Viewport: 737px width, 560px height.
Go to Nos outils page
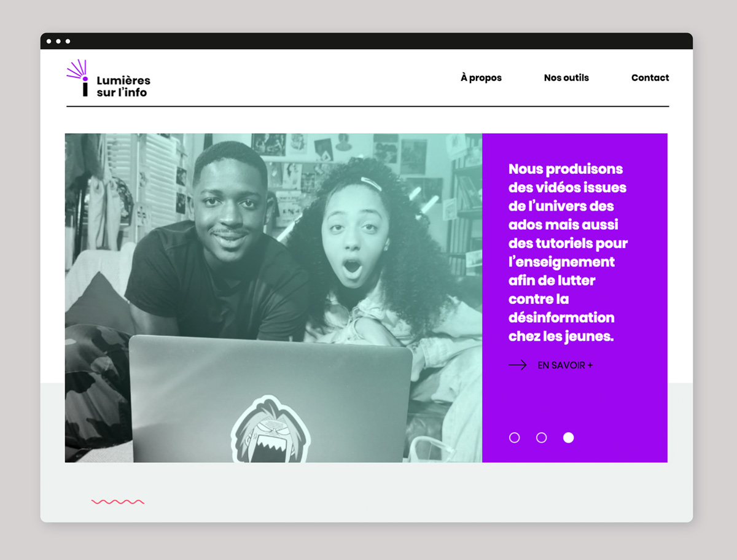point(566,78)
